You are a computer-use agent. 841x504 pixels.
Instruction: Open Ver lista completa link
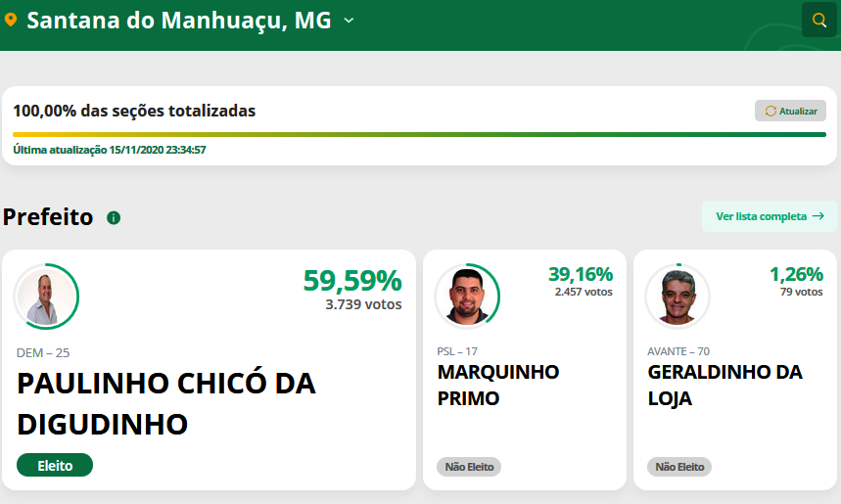click(x=770, y=216)
